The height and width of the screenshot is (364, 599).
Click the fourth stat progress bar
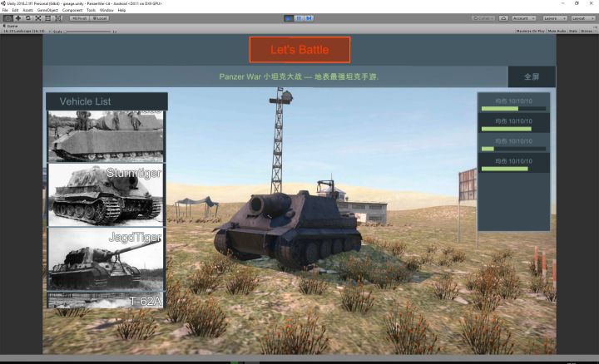point(513,169)
